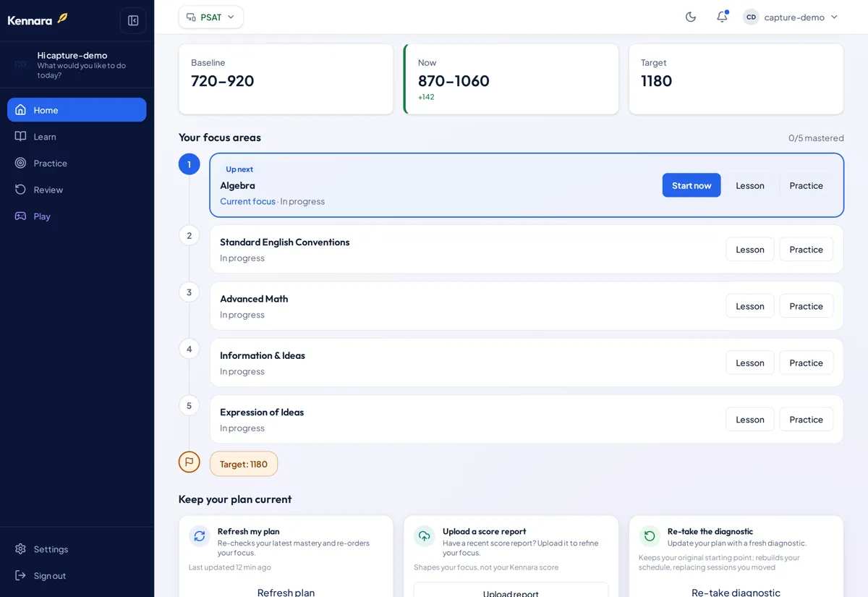This screenshot has width=868, height=597.
Task: Expand the capture-demo account menu
Action: 791,17
